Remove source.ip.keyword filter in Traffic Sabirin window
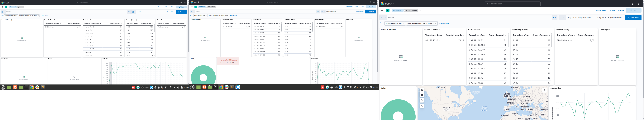 [227, 16]
